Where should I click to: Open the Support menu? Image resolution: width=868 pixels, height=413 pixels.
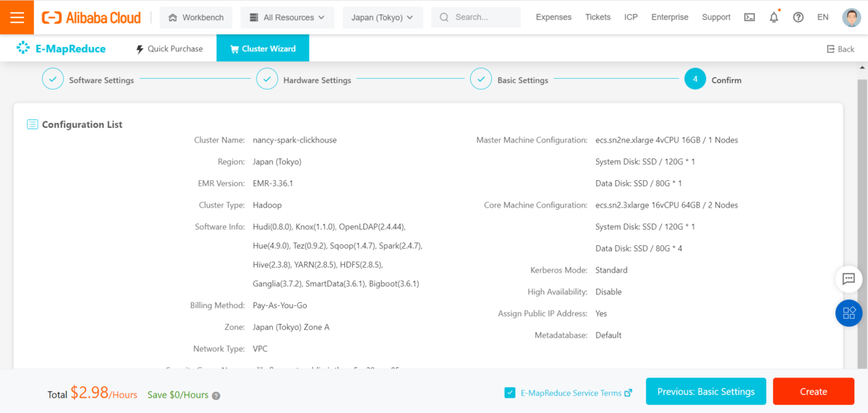point(716,17)
